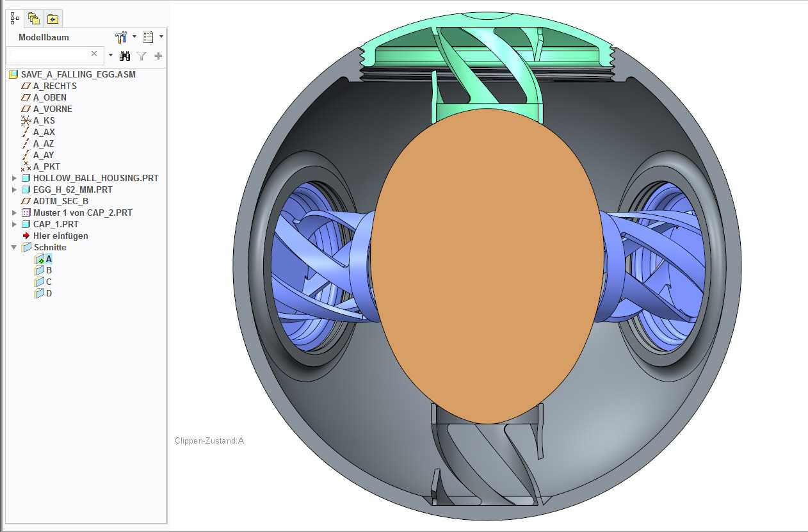
Task: Open the search options dropdown arrow
Action: [110, 56]
